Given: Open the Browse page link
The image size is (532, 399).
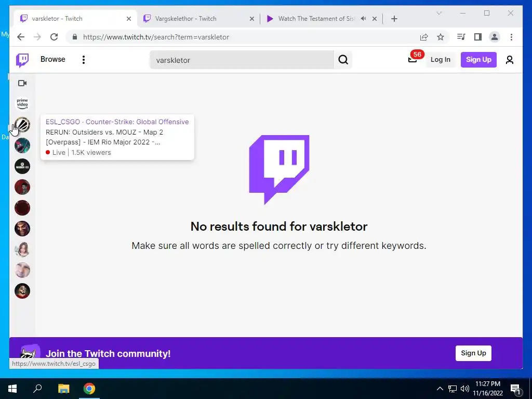Looking at the screenshot, I should click(x=52, y=59).
